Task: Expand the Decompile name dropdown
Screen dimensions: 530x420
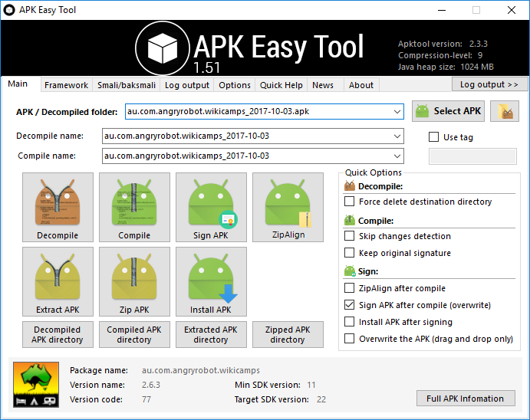Action: (397, 136)
